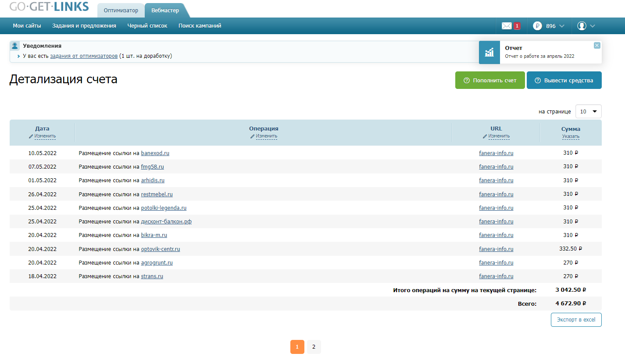Go to page 2
Screen dimensions: 625x364
click(x=314, y=347)
